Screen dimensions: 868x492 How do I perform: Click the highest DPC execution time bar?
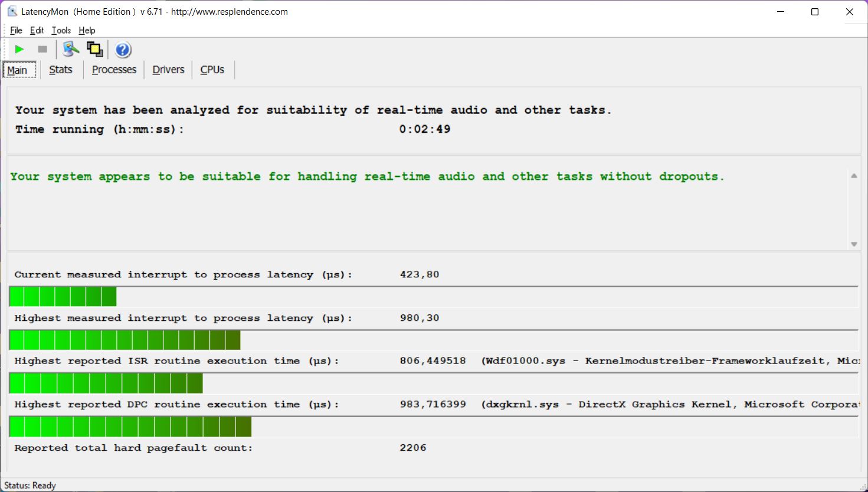point(434,427)
